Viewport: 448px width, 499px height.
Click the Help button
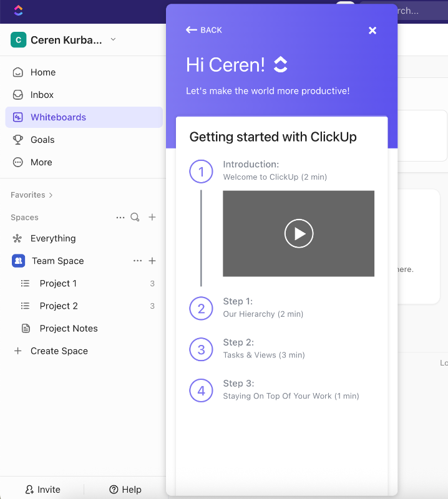click(x=125, y=490)
